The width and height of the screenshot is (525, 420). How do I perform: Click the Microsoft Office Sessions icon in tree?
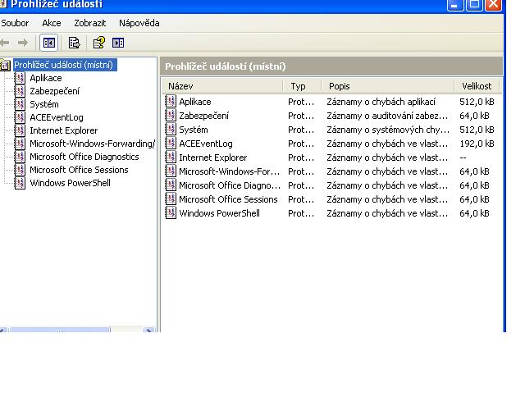click(x=20, y=170)
